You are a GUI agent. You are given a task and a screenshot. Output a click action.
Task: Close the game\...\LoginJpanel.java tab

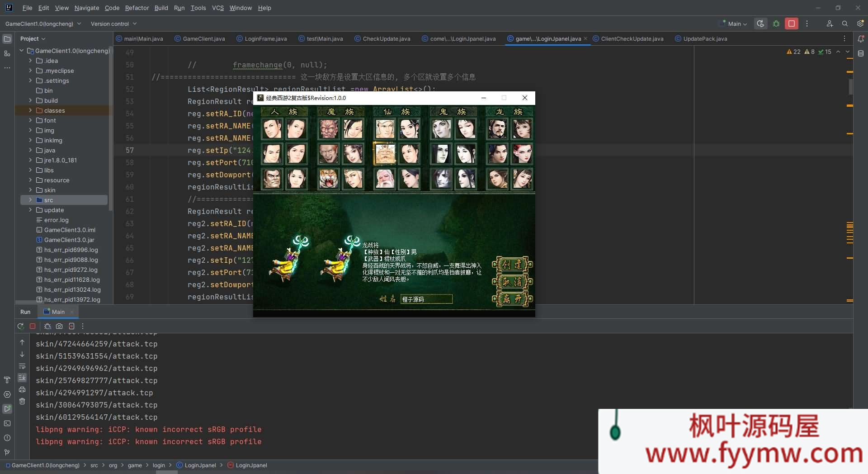585,39
